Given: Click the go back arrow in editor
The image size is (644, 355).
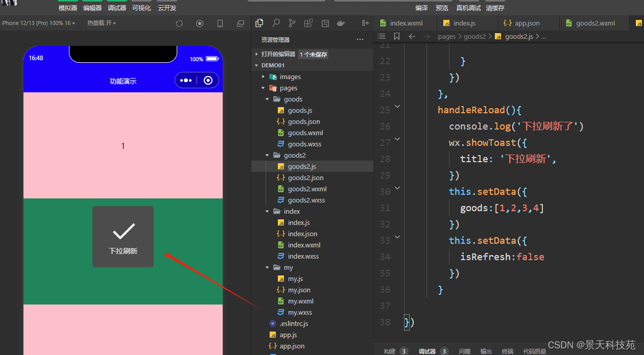Looking at the screenshot, I should (x=412, y=36).
